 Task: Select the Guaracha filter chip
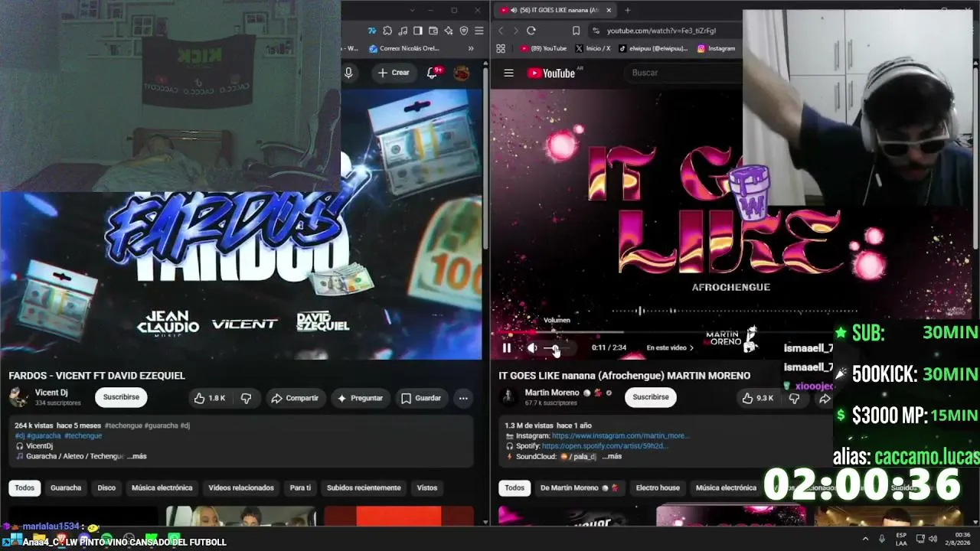tap(66, 487)
